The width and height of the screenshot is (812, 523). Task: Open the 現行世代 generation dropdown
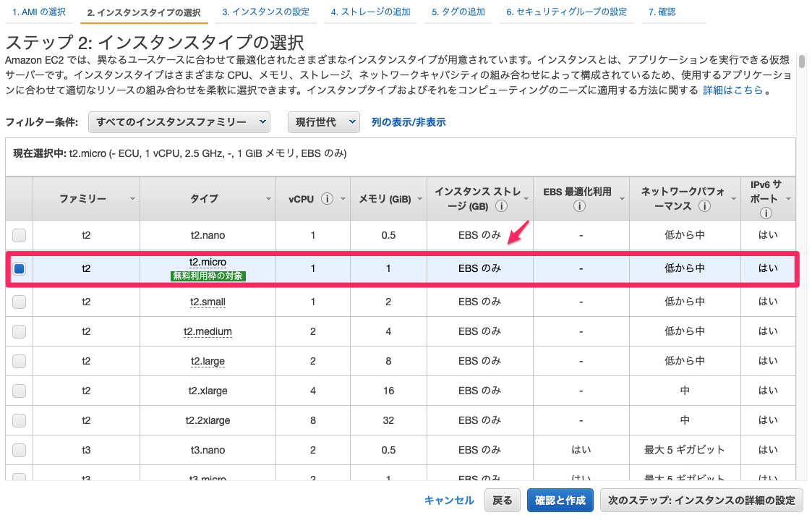[x=323, y=122]
